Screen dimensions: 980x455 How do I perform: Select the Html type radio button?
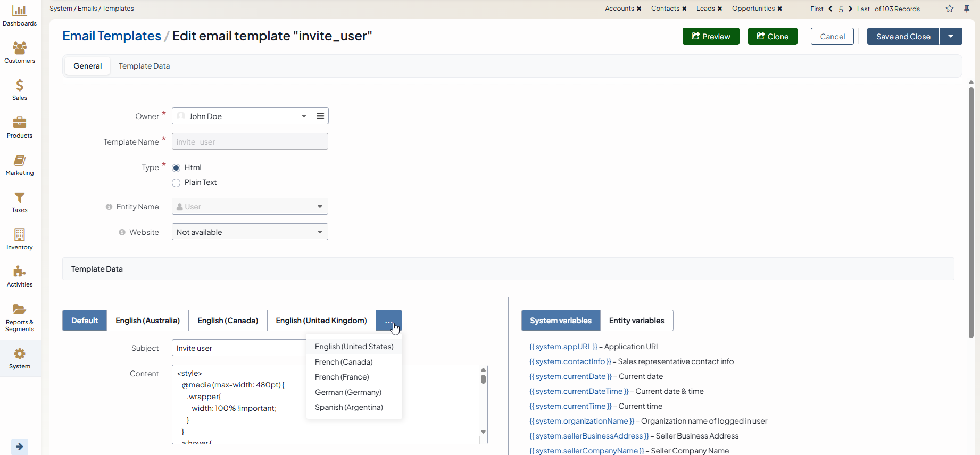coord(176,168)
